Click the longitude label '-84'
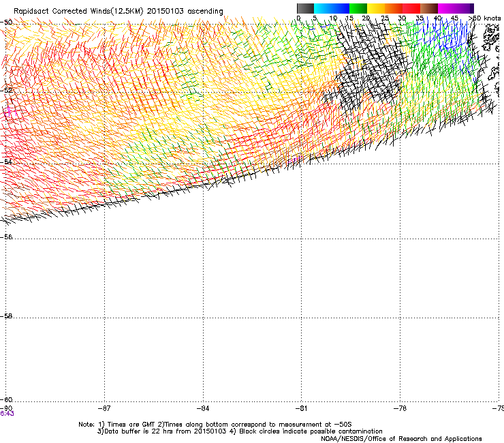Screen dimensions: 504x443 pyautogui.click(x=203, y=408)
